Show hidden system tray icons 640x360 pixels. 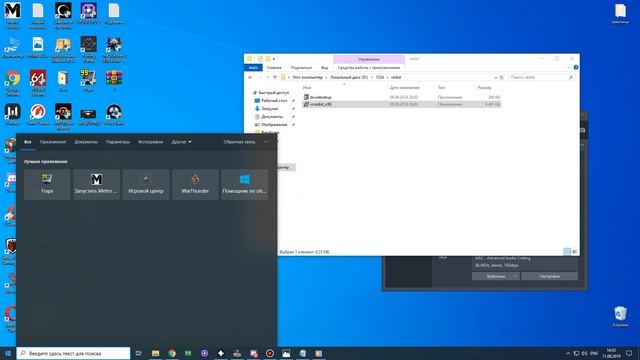(x=568, y=353)
